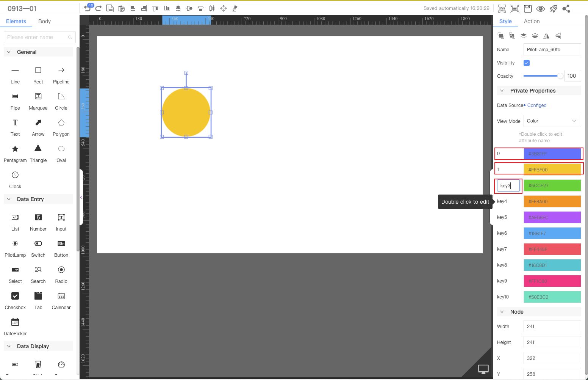The height and width of the screenshot is (380, 588).
Task: Click the #5CCF27 green color swatch
Action: [552, 185]
